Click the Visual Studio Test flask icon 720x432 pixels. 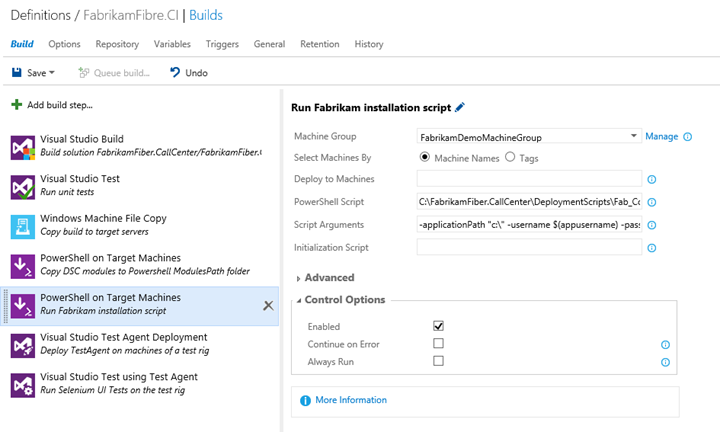click(23, 186)
